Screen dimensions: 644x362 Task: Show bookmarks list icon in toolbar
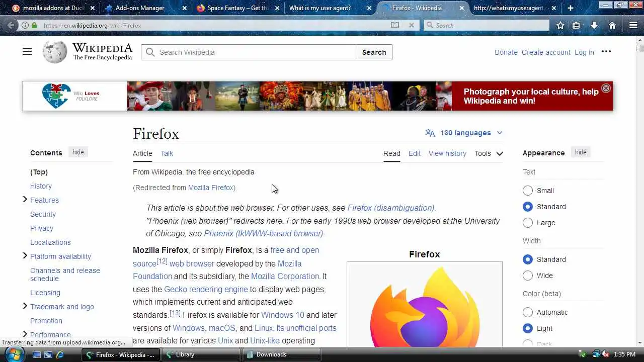click(x=576, y=25)
